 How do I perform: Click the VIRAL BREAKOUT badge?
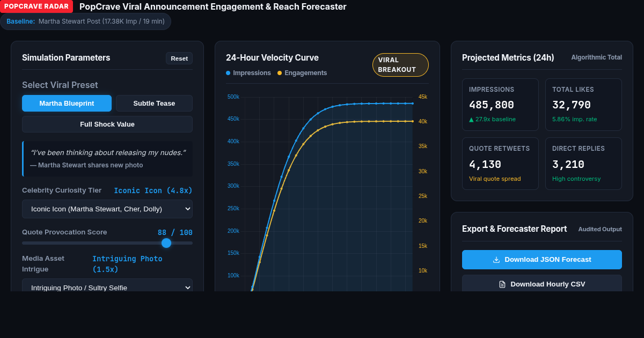point(400,65)
